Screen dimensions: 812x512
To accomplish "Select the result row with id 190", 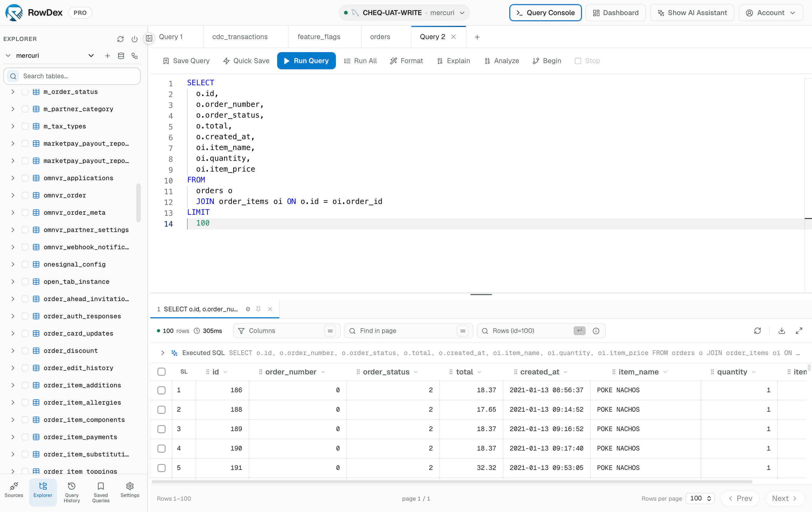I will [x=161, y=448].
